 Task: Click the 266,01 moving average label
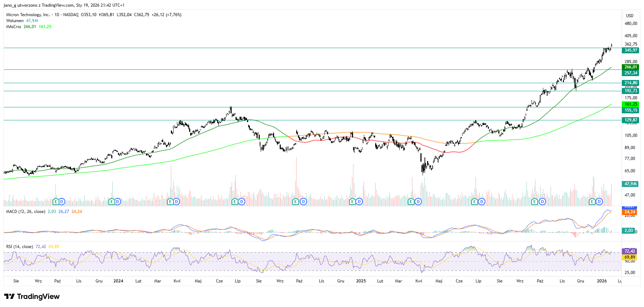pyautogui.click(x=631, y=67)
